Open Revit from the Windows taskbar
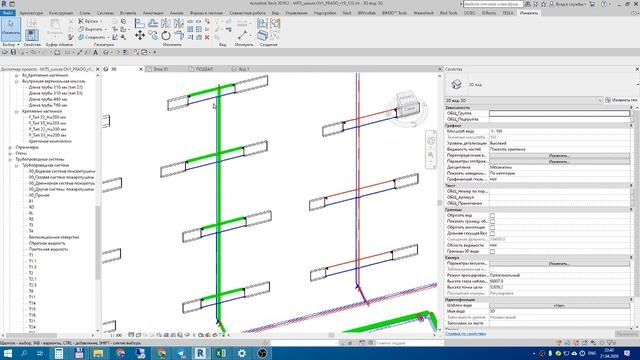The height and width of the screenshot is (360, 640). pos(200,353)
